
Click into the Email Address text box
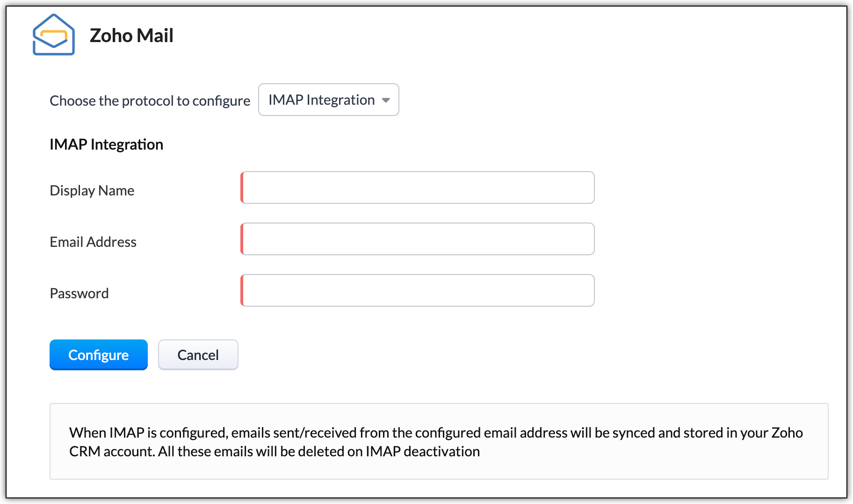[417, 239]
